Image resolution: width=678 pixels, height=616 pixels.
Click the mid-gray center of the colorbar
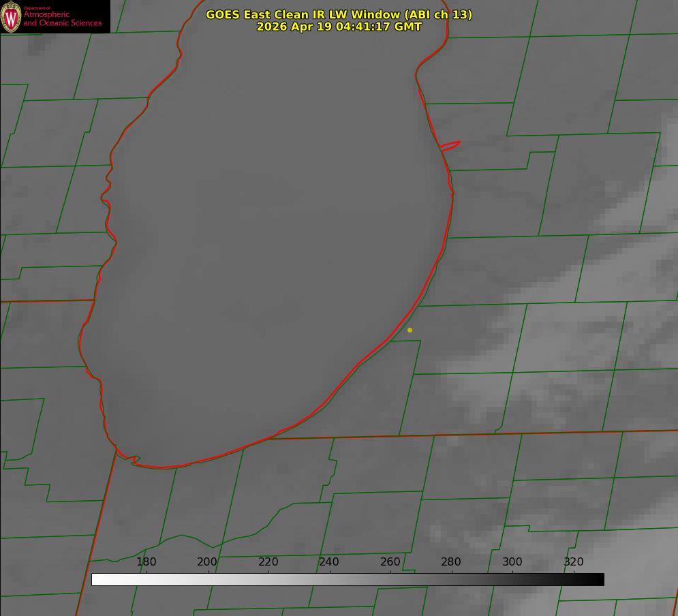[x=348, y=580]
